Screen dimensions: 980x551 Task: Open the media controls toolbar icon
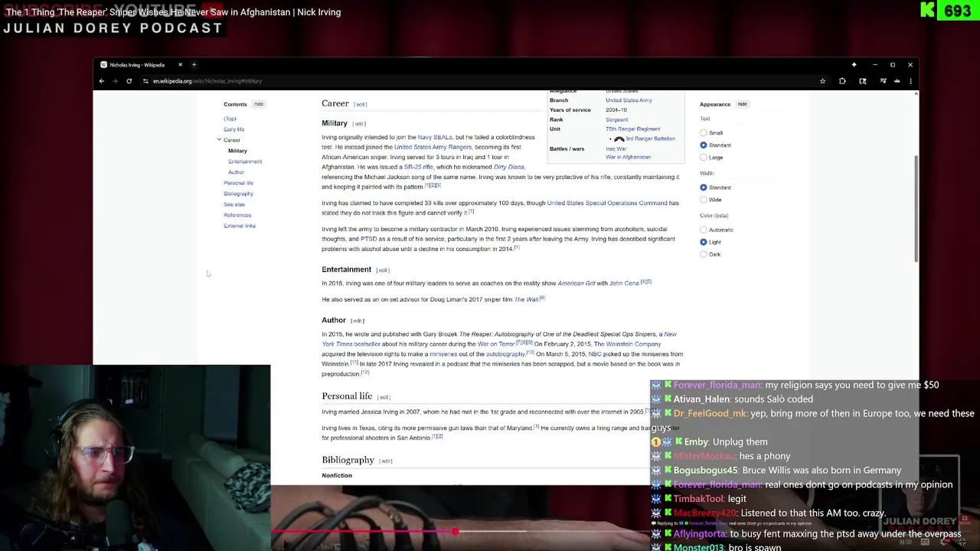tap(883, 81)
